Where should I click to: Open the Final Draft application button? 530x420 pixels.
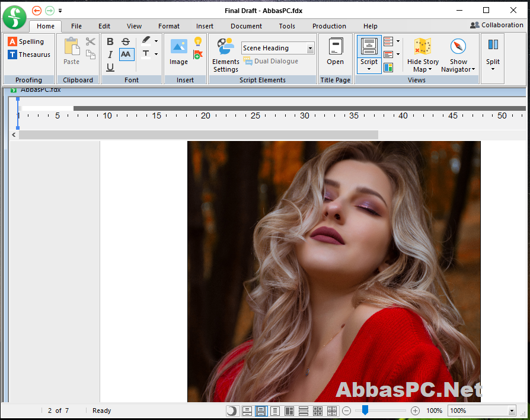(x=14, y=17)
